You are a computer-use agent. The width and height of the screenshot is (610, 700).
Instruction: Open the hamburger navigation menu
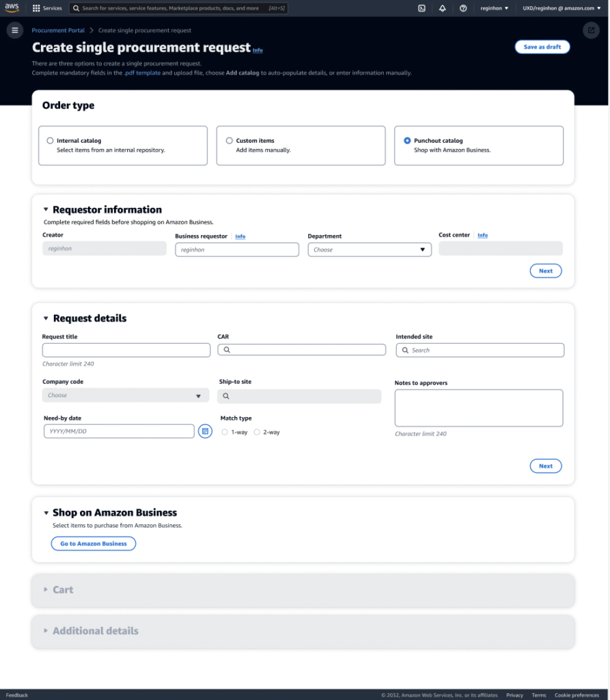click(14, 30)
